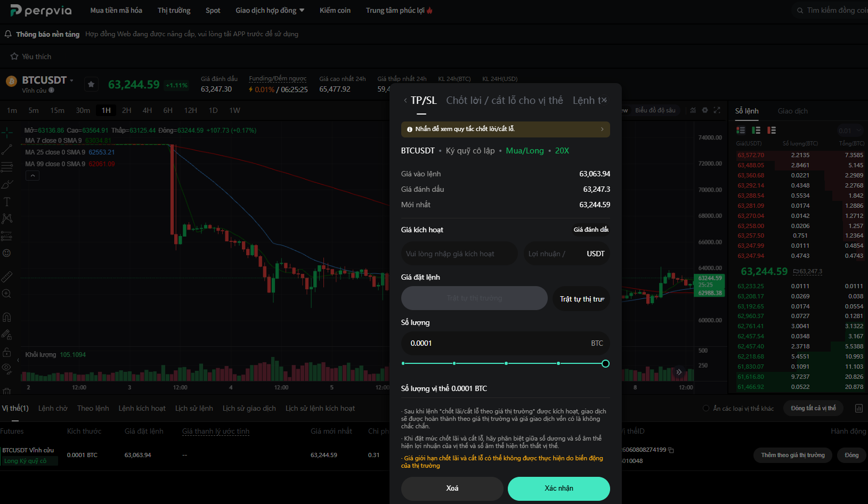The image size is (868, 504).
Task: Copy the order ID with copy icon
Action: point(671,450)
